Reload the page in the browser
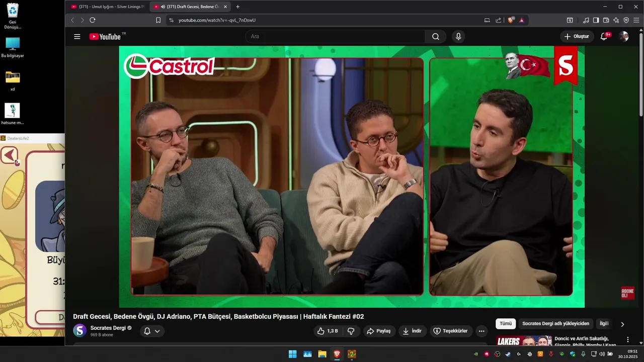The width and height of the screenshot is (644, 362). (93, 20)
